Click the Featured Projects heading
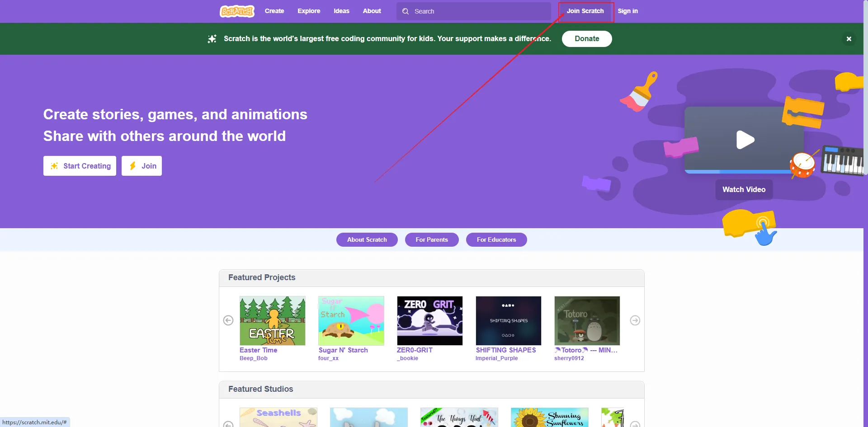This screenshot has height=427, width=868. click(262, 277)
